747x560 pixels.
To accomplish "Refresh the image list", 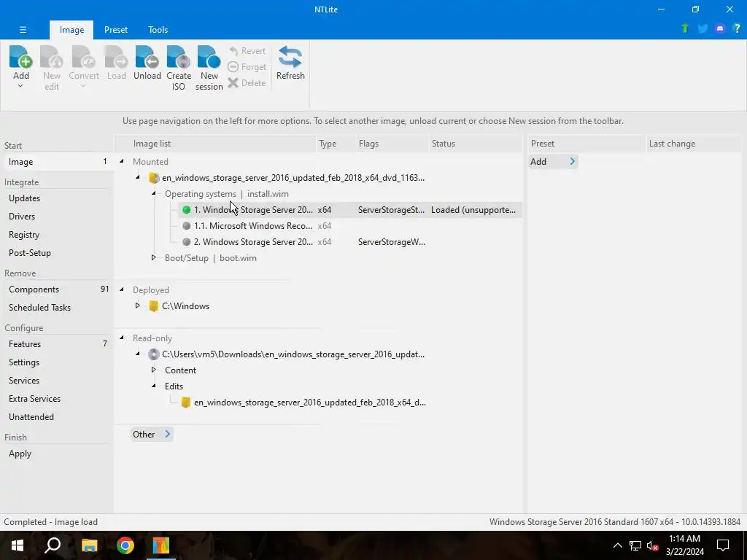I will click(x=290, y=63).
